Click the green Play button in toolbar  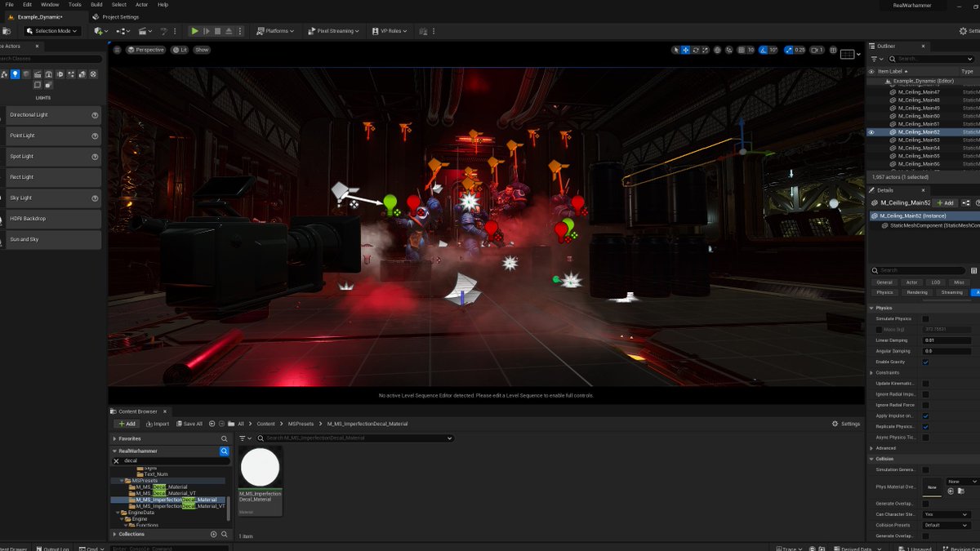click(x=194, y=31)
